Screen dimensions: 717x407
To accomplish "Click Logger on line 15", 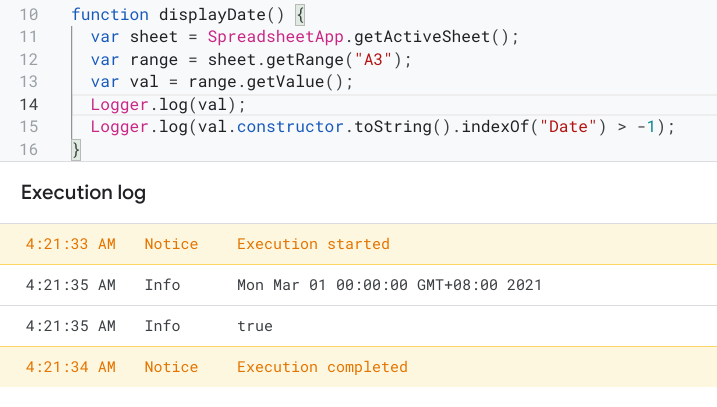I will click(x=119, y=127).
